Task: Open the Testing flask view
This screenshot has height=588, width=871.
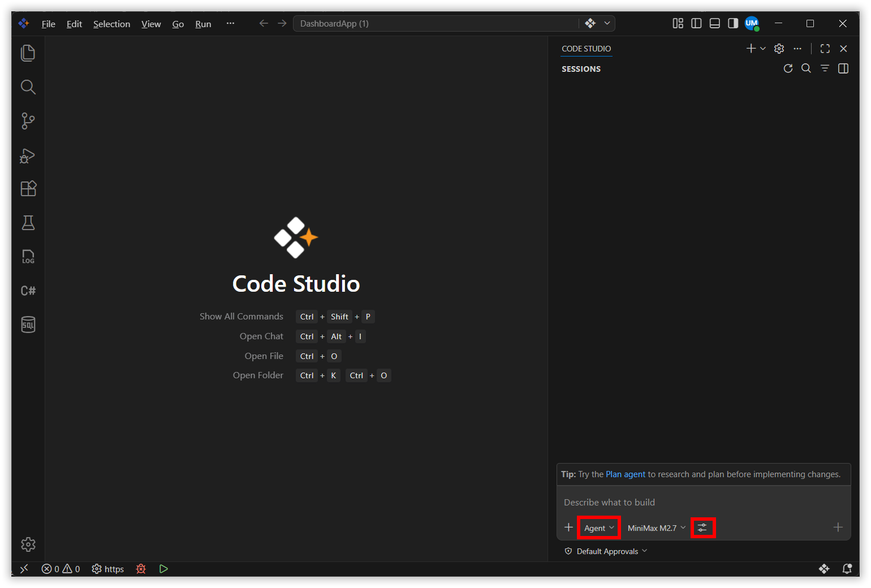Action: pyautogui.click(x=28, y=223)
